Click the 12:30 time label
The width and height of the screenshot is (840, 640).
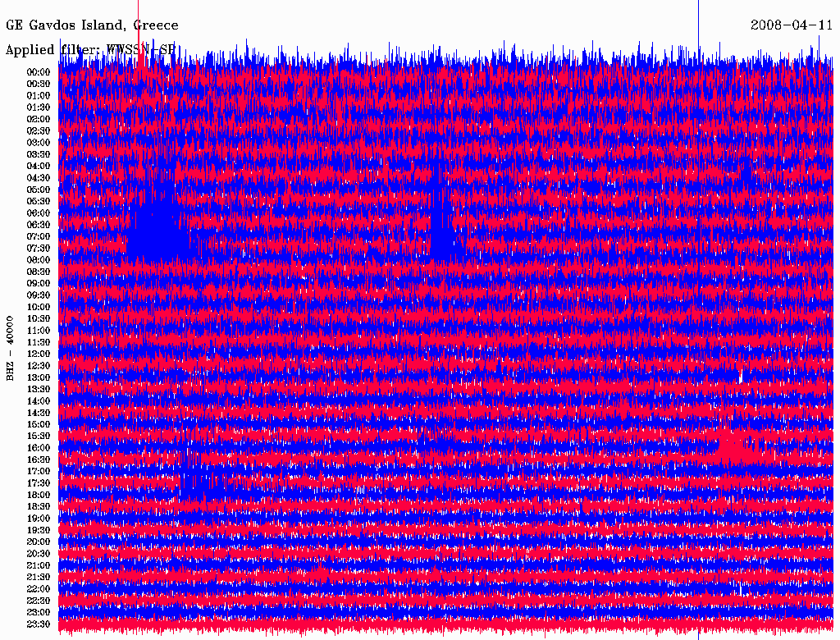click(x=39, y=366)
